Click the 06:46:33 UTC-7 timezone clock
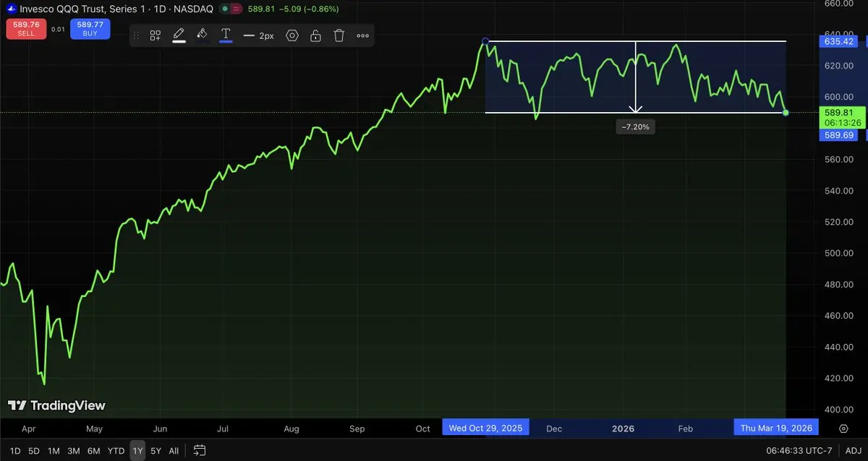The image size is (868, 461). point(799,451)
